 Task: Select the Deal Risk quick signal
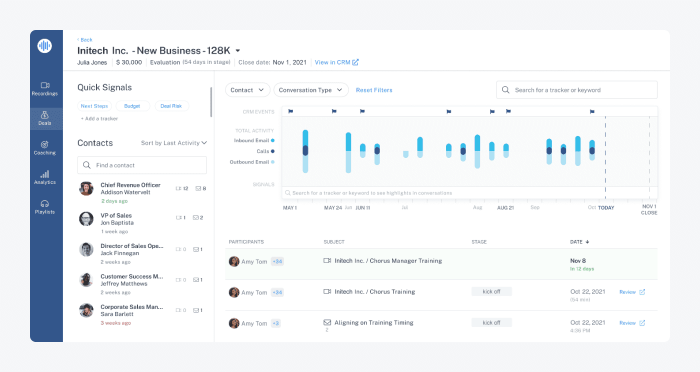[171, 106]
